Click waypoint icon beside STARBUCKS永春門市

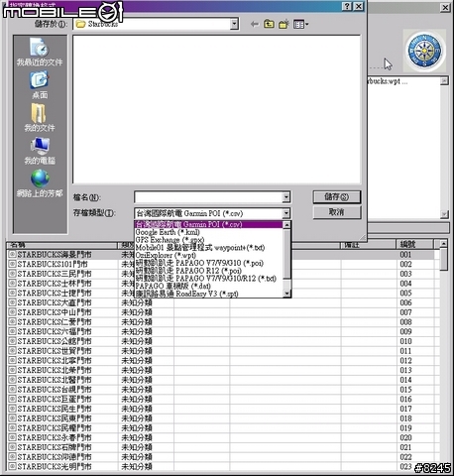12,437
